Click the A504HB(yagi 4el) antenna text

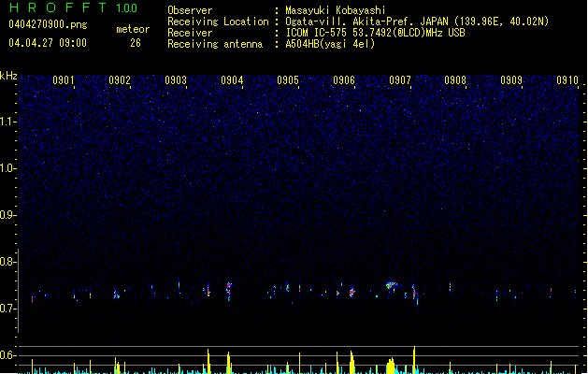330,44
